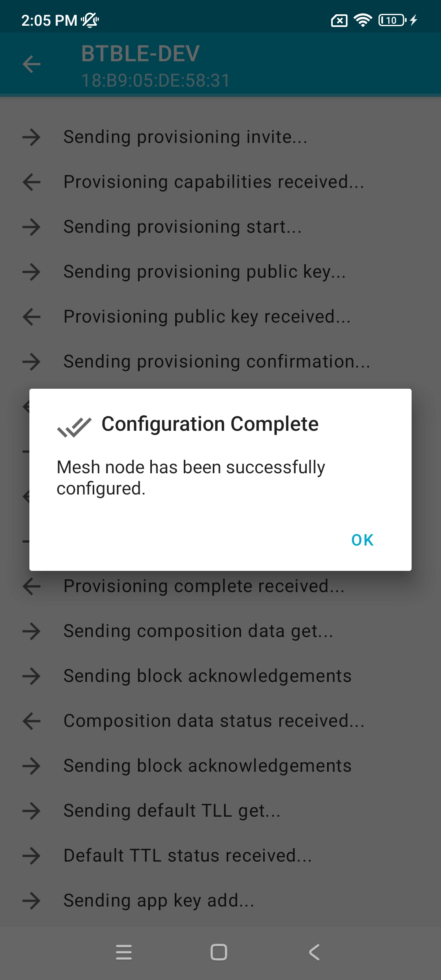Tap the arrow beside Composition data status received
This screenshot has height=980, width=441.
pos(31,721)
